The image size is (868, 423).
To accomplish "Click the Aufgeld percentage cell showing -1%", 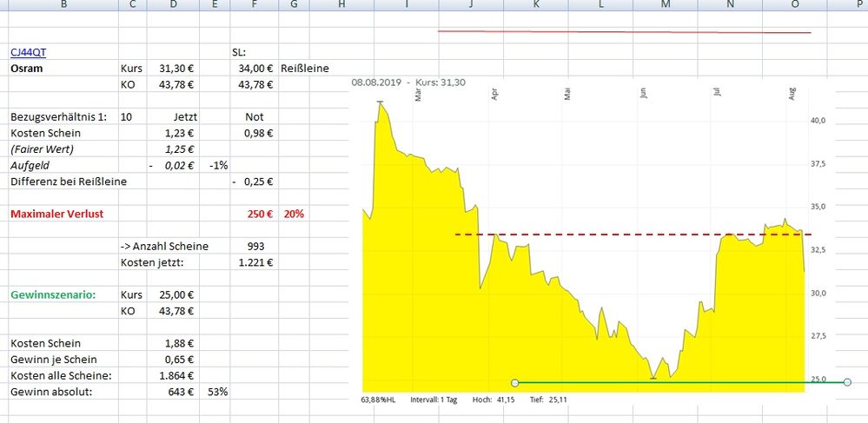I will click(217, 165).
